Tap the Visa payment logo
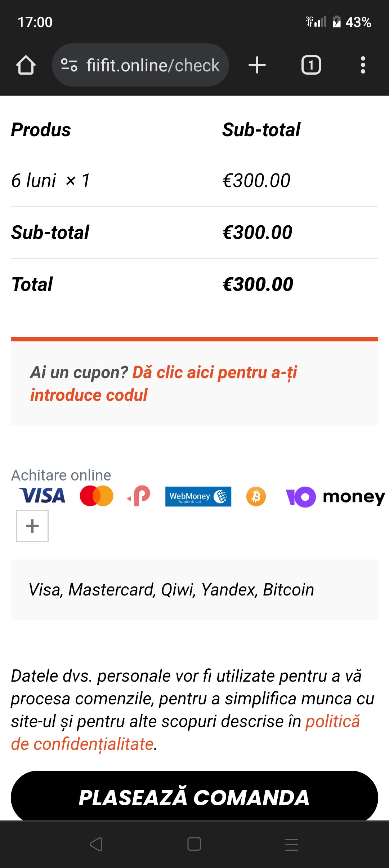The height and width of the screenshot is (868, 389). (42, 496)
